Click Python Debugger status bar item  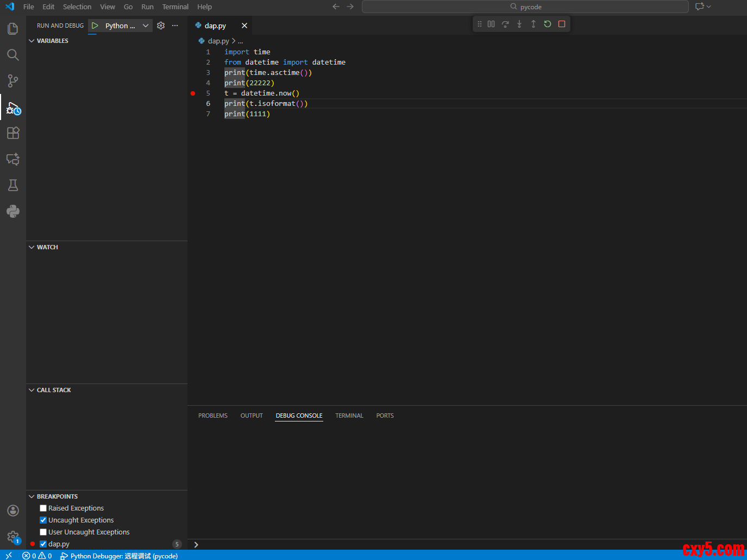120,556
